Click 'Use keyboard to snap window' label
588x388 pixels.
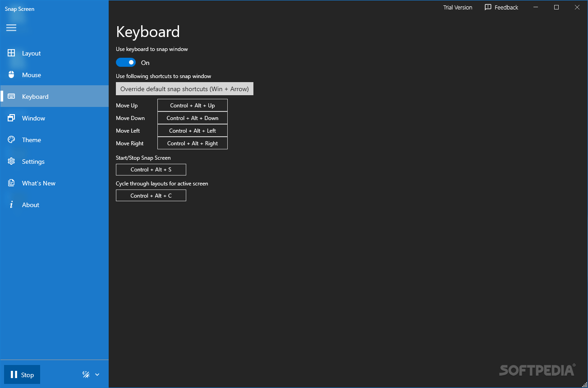pos(152,49)
